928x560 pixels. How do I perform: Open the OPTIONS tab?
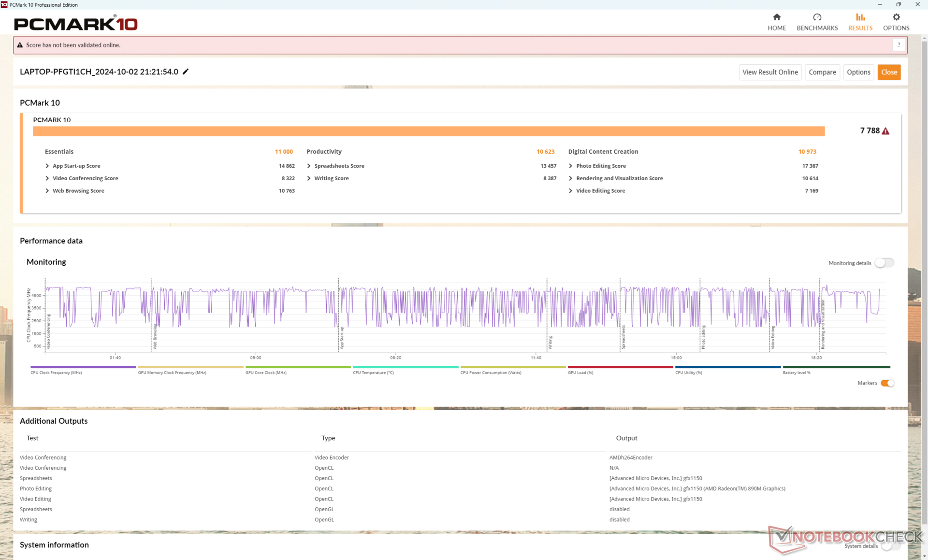click(x=896, y=22)
